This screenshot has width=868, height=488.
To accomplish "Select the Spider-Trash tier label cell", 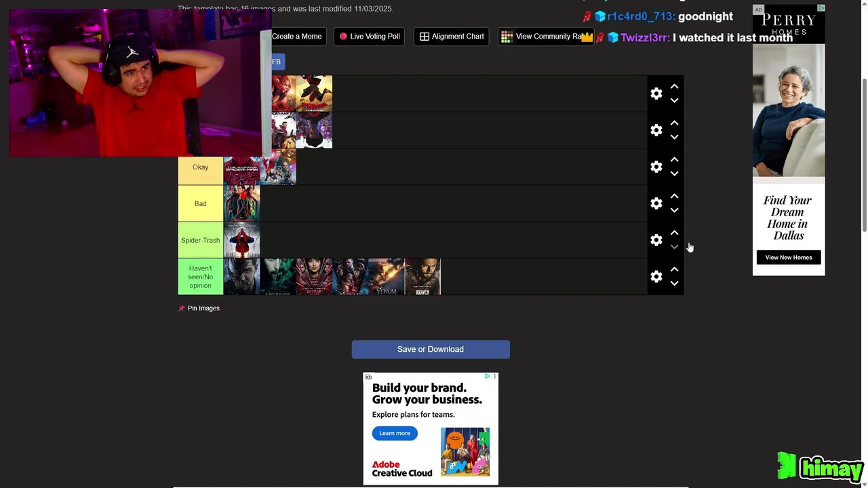I will 200,240.
